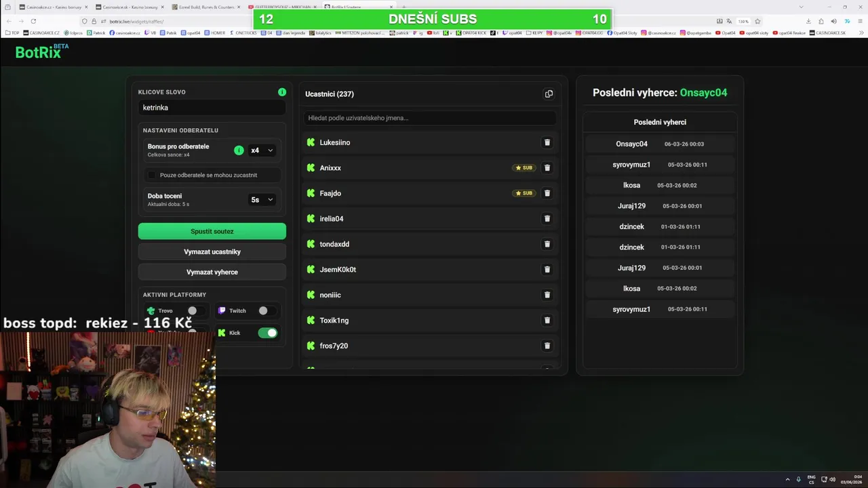
Task: Click the ketrinka keyword input field
Action: 212,108
